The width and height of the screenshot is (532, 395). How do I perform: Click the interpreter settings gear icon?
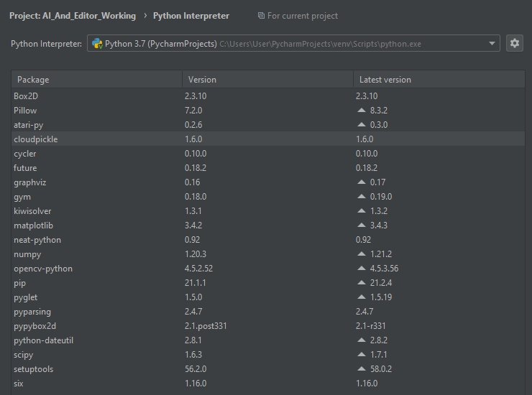514,44
